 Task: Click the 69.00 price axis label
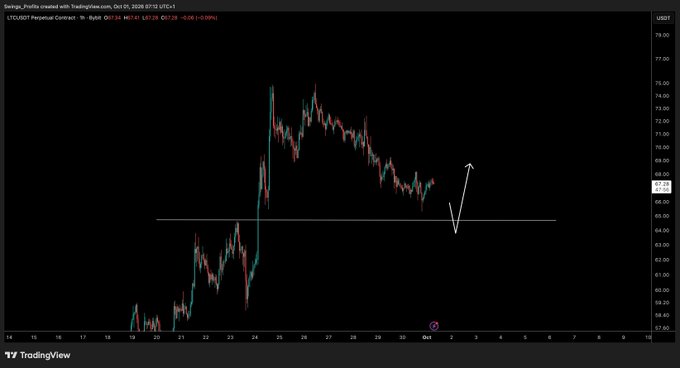(662, 161)
